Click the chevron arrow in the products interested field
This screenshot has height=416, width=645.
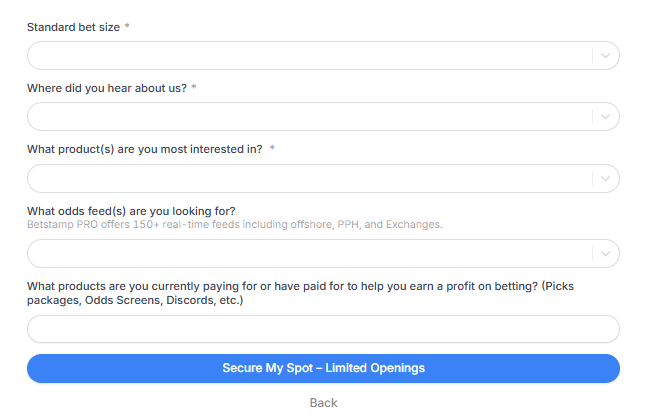click(x=606, y=179)
